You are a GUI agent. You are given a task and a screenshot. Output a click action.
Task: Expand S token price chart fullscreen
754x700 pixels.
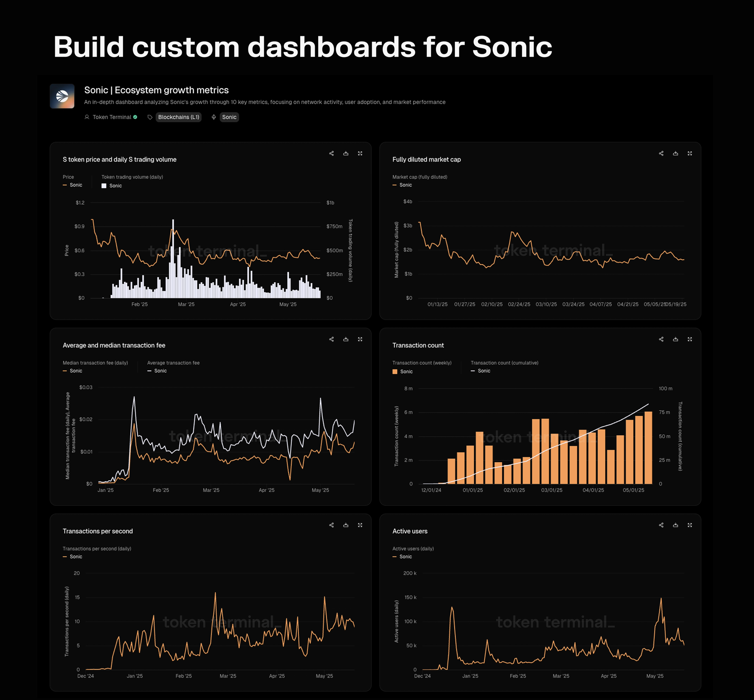tap(360, 153)
